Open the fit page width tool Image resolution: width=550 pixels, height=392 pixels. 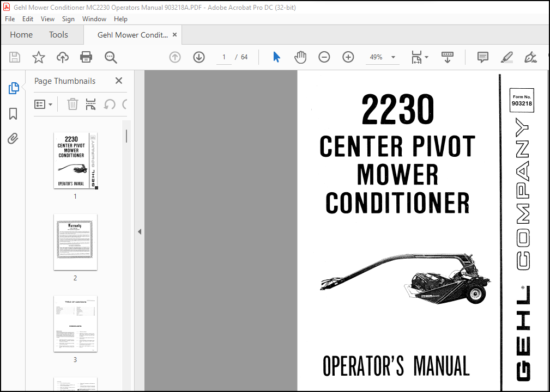416,57
